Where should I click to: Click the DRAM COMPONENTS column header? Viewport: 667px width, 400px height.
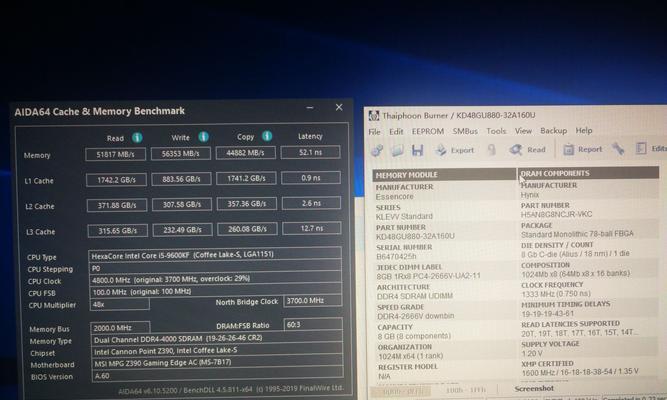click(x=588, y=173)
